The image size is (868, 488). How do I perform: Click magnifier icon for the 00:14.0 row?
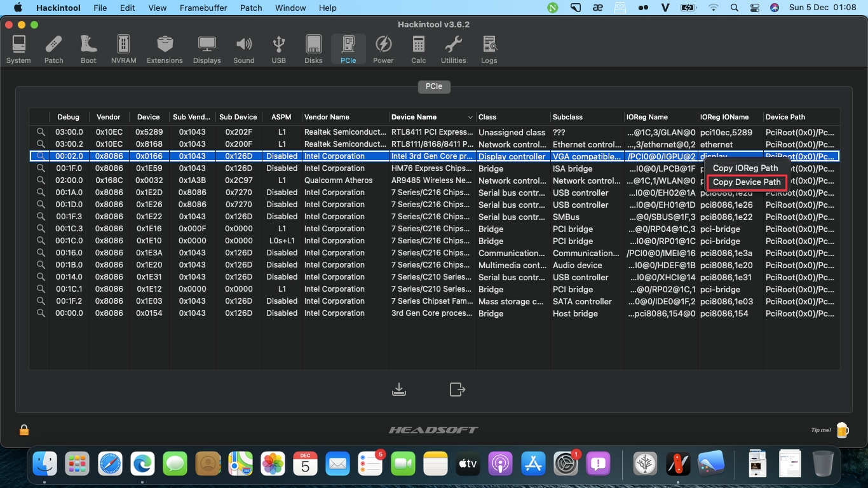point(41,277)
